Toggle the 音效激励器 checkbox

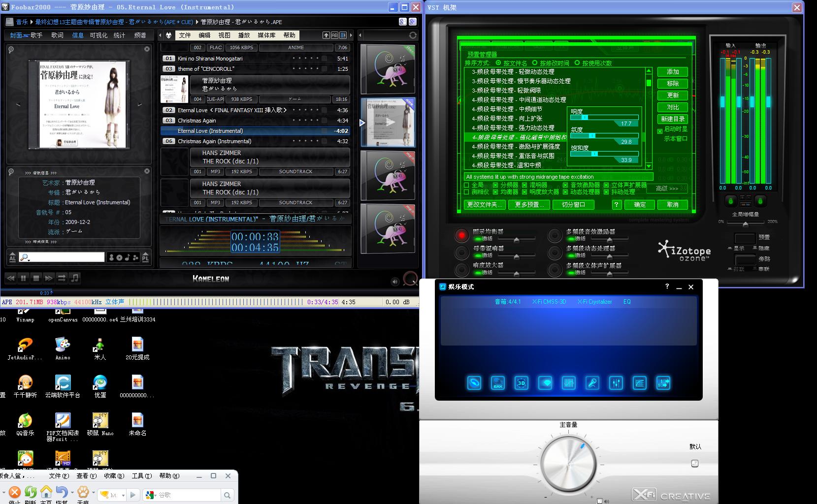point(565,185)
